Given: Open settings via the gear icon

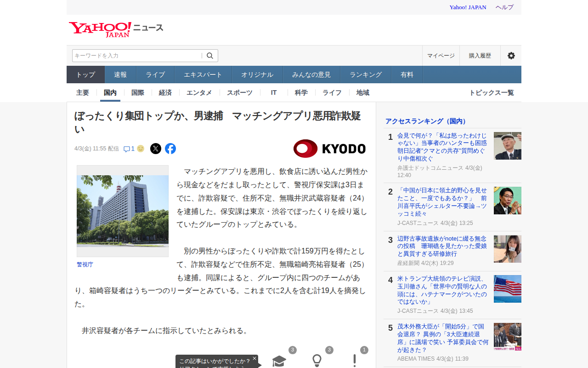Looking at the screenshot, I should click(511, 56).
